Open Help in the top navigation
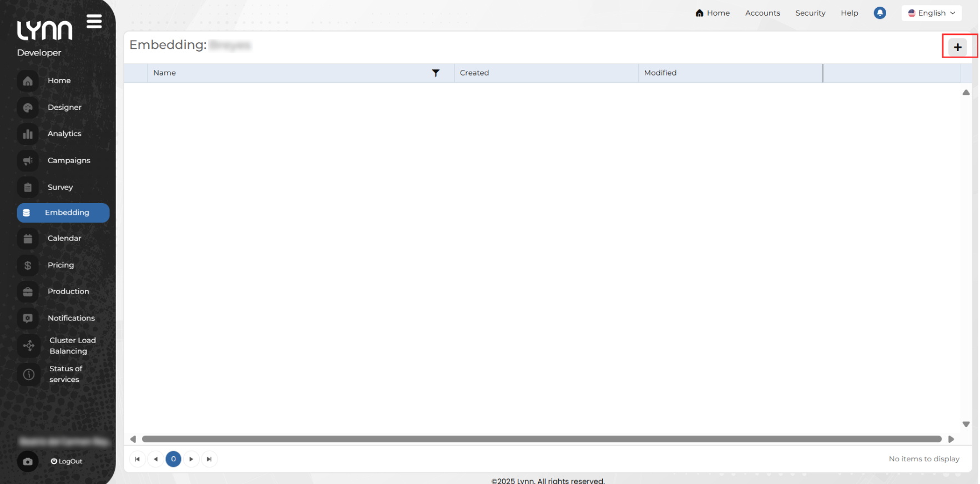This screenshot has width=980, height=484. pos(849,13)
